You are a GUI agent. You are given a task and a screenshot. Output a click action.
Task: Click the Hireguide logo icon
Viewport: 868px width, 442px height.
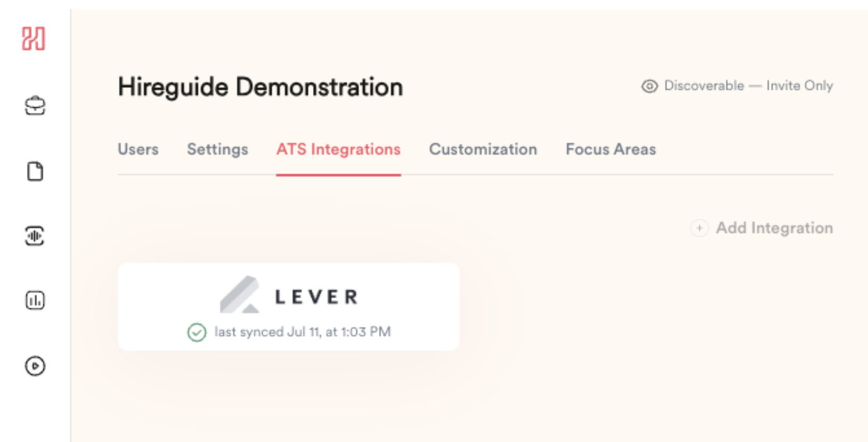click(x=34, y=39)
